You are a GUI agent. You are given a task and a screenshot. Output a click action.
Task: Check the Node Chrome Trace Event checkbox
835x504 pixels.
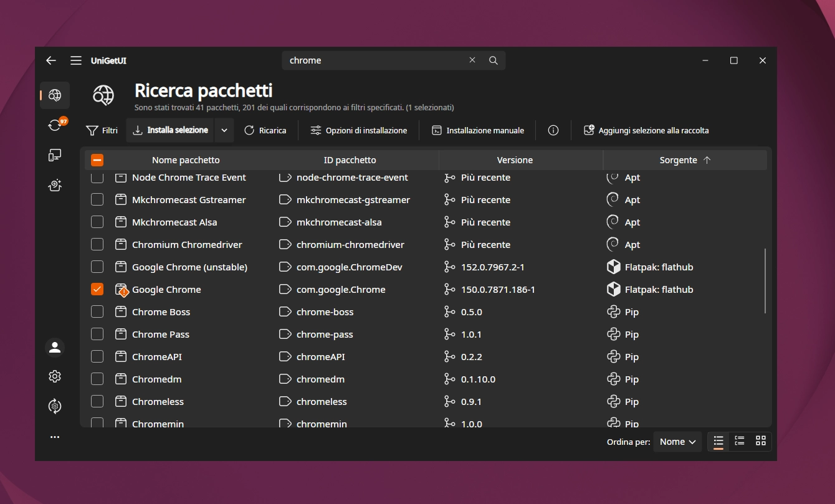97,178
